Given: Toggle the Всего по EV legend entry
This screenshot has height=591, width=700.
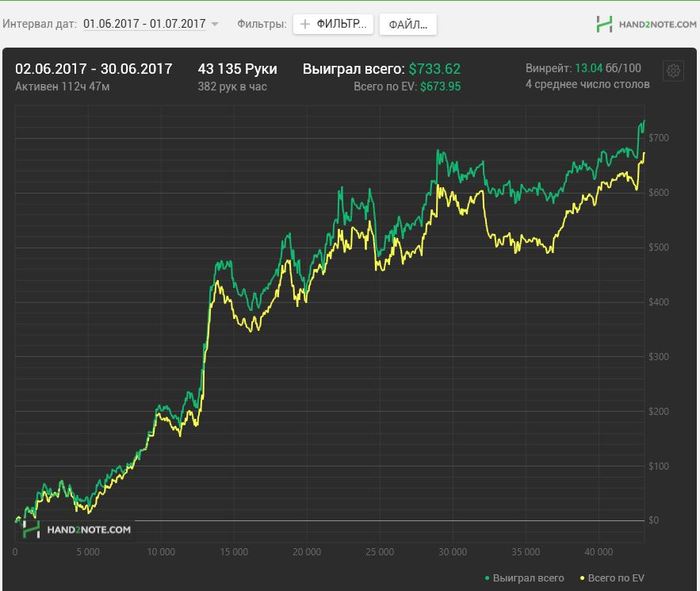Looking at the screenshot, I should 612,578.
